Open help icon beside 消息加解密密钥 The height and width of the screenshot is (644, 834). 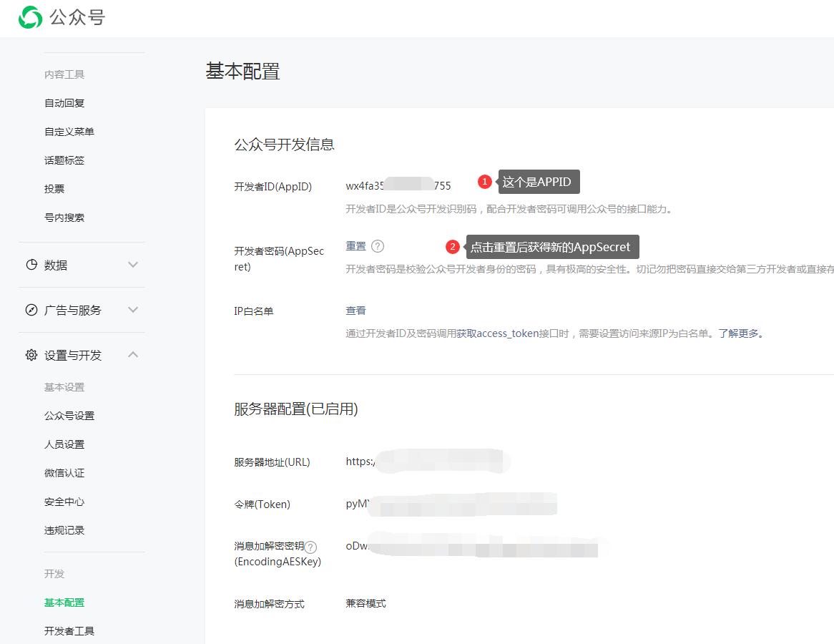(x=310, y=547)
